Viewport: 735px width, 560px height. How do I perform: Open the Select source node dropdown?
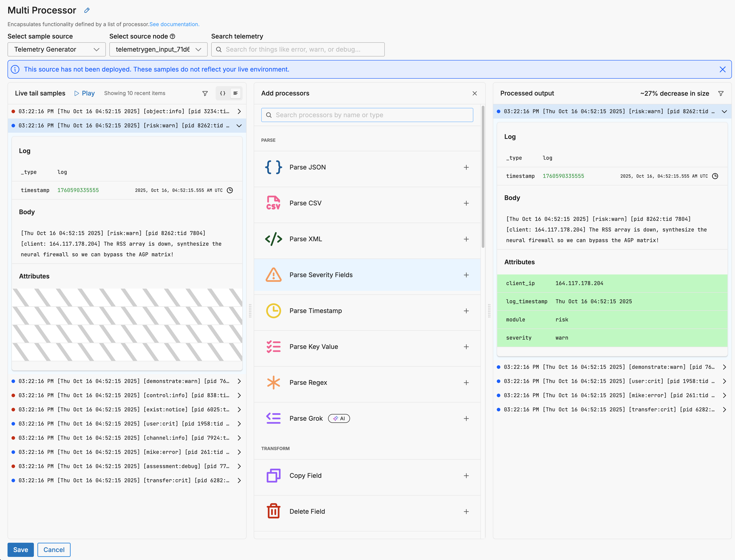point(158,49)
